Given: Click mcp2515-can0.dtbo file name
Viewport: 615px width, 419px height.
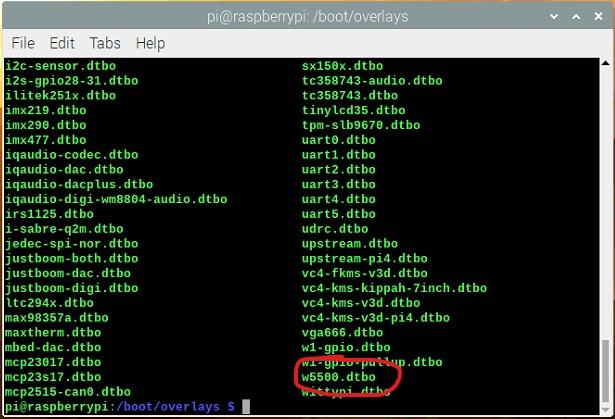Looking at the screenshot, I should coord(68,392).
